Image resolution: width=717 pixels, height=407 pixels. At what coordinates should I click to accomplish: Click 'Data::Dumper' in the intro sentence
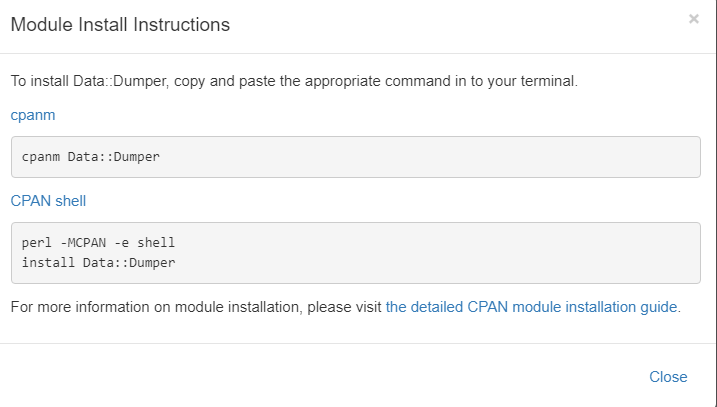coord(120,81)
